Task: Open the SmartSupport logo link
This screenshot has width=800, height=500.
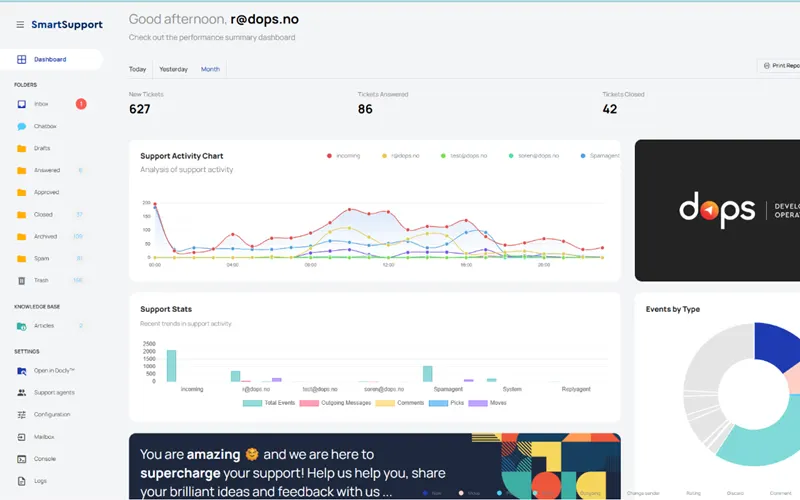Action: [x=67, y=24]
